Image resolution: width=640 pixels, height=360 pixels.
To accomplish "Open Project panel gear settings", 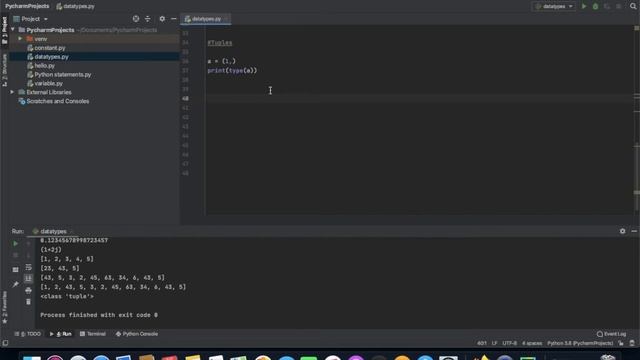I will pos(162,19).
